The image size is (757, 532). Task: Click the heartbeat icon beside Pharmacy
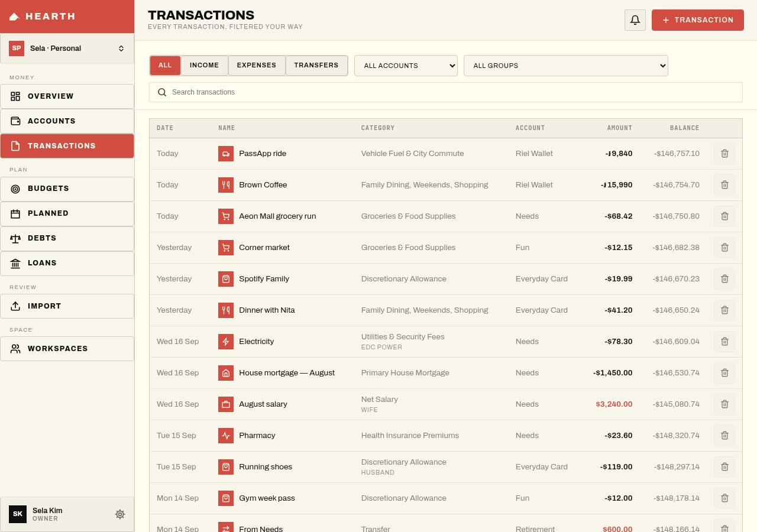point(226,436)
